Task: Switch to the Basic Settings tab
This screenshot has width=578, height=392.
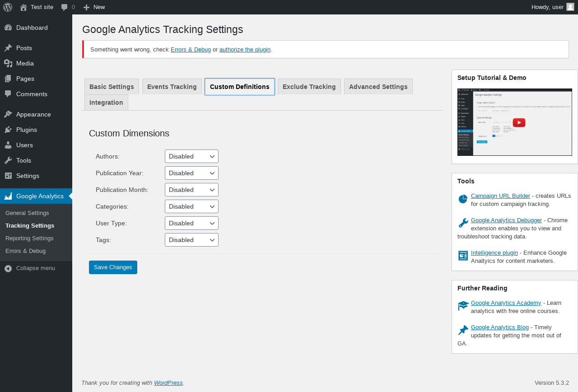Action: click(x=112, y=87)
